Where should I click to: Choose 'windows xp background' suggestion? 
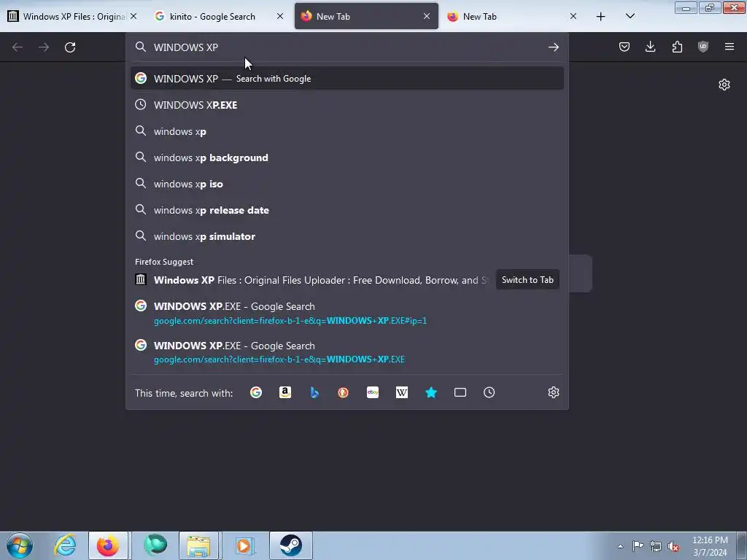pos(347,157)
